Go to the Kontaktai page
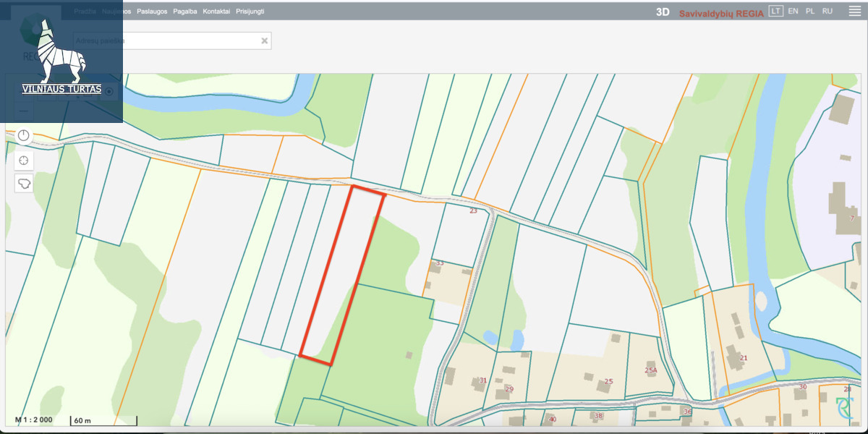The height and width of the screenshot is (434, 868). point(216,12)
